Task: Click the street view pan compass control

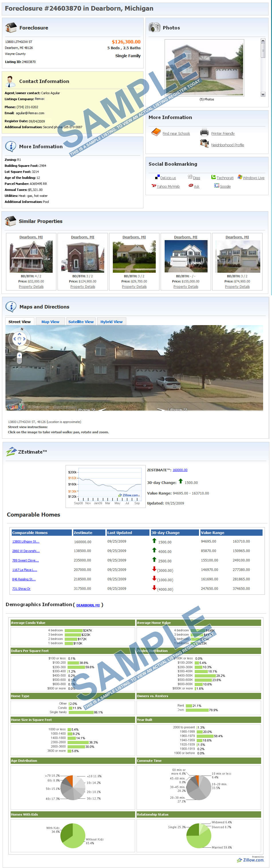Action: 19,339
